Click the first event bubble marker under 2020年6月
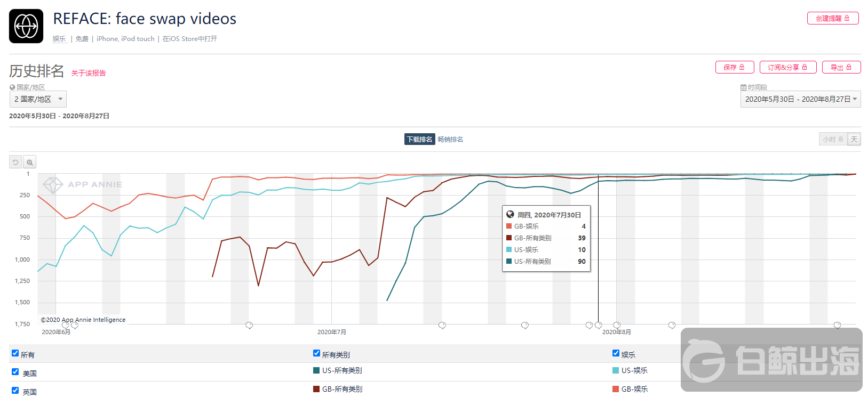Screen dimensions: 868x397 (x=65, y=325)
